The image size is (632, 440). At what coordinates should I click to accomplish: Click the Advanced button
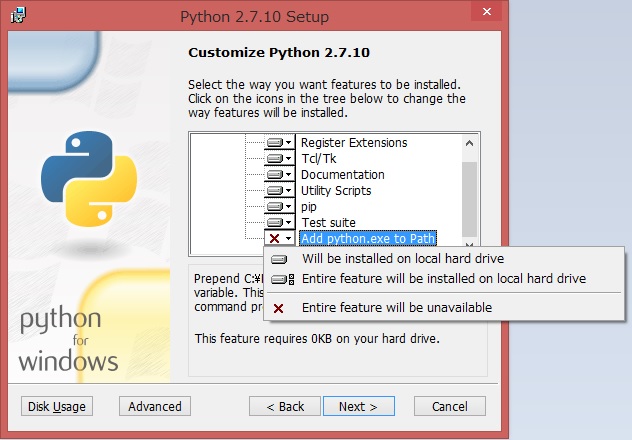coord(155,406)
